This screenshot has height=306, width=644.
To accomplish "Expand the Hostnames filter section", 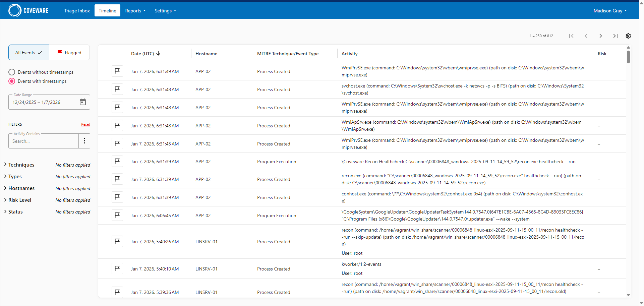I will pyautogui.click(x=21, y=188).
